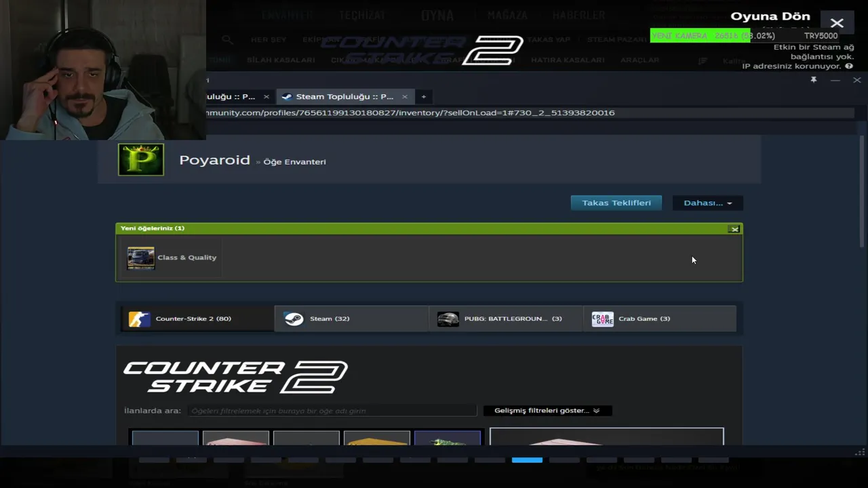Click the TRY5000 goal label
The width and height of the screenshot is (868, 488).
[821, 36]
